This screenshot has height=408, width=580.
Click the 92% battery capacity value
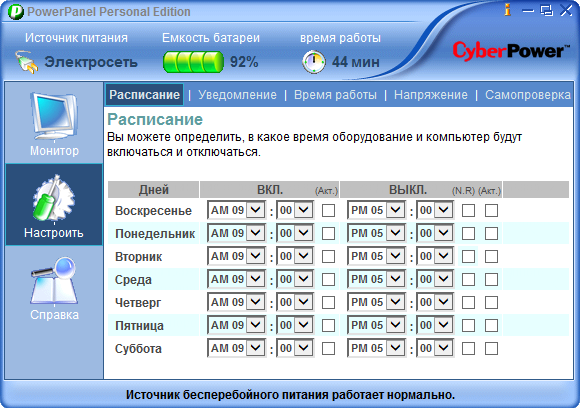point(244,62)
